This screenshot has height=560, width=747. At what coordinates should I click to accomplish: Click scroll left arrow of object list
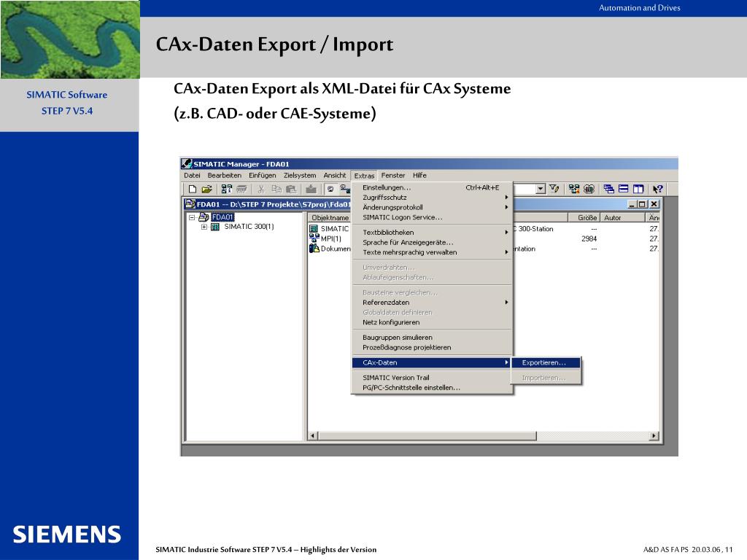313,436
